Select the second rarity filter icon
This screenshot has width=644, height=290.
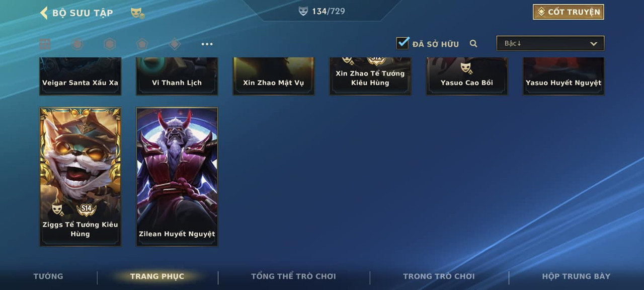[x=77, y=44]
